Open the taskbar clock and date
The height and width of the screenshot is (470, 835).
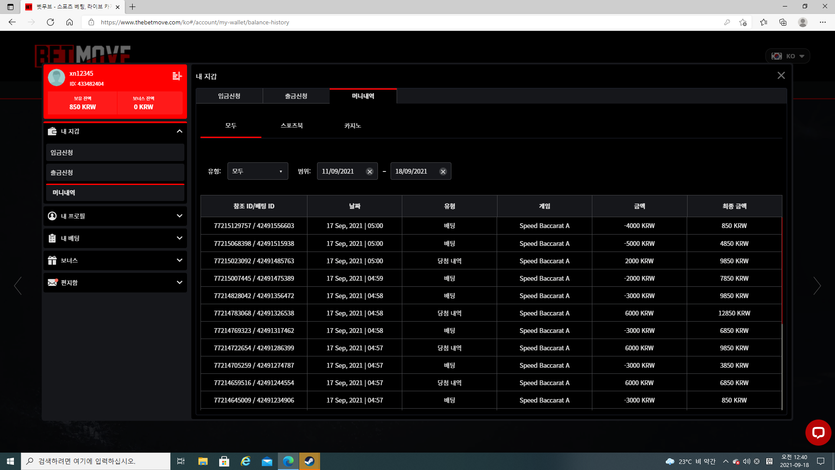[x=793, y=461]
